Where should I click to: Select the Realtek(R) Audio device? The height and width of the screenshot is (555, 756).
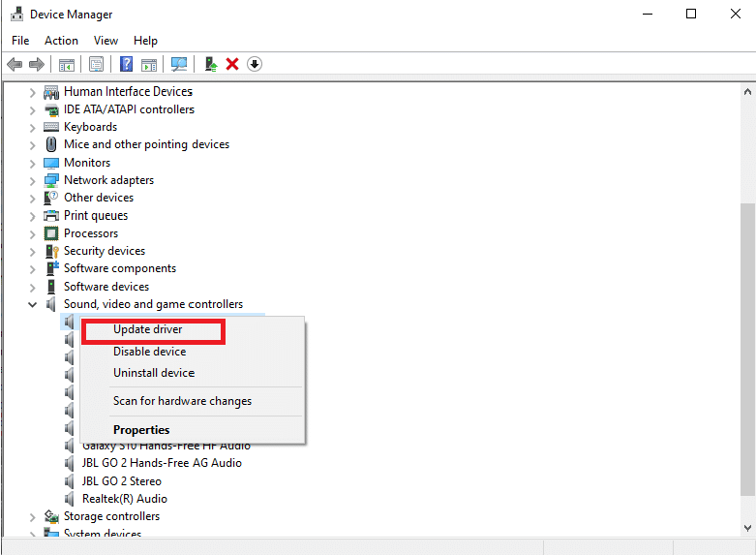click(124, 499)
